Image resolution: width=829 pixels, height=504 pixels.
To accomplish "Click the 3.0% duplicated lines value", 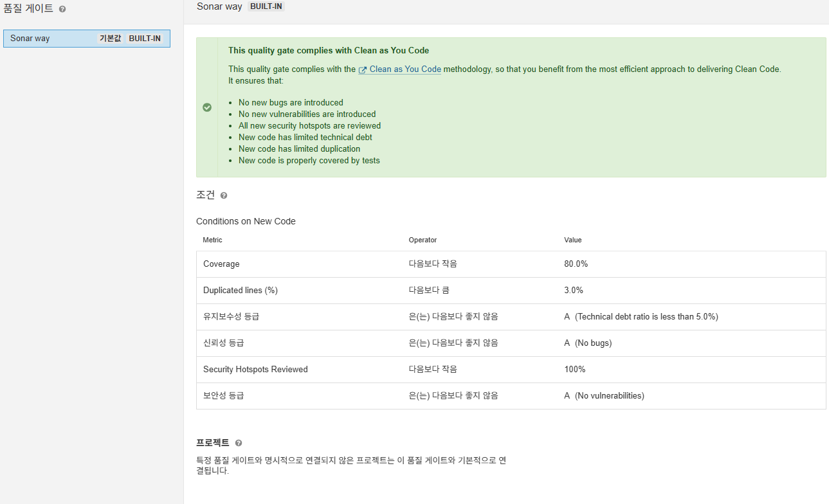I will (574, 291).
